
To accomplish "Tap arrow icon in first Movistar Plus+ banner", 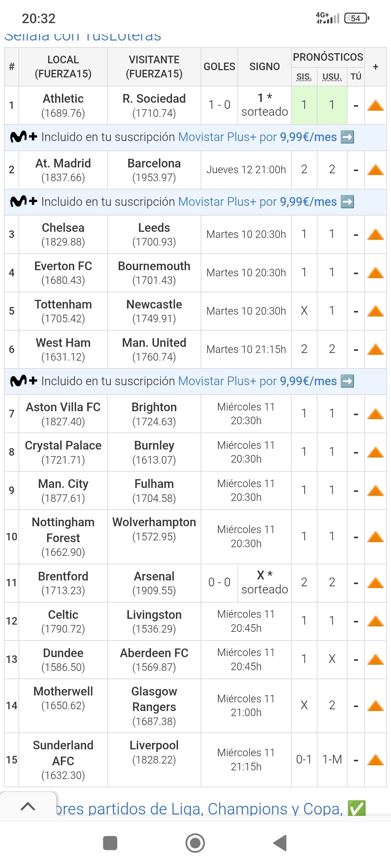I will pyautogui.click(x=348, y=137).
